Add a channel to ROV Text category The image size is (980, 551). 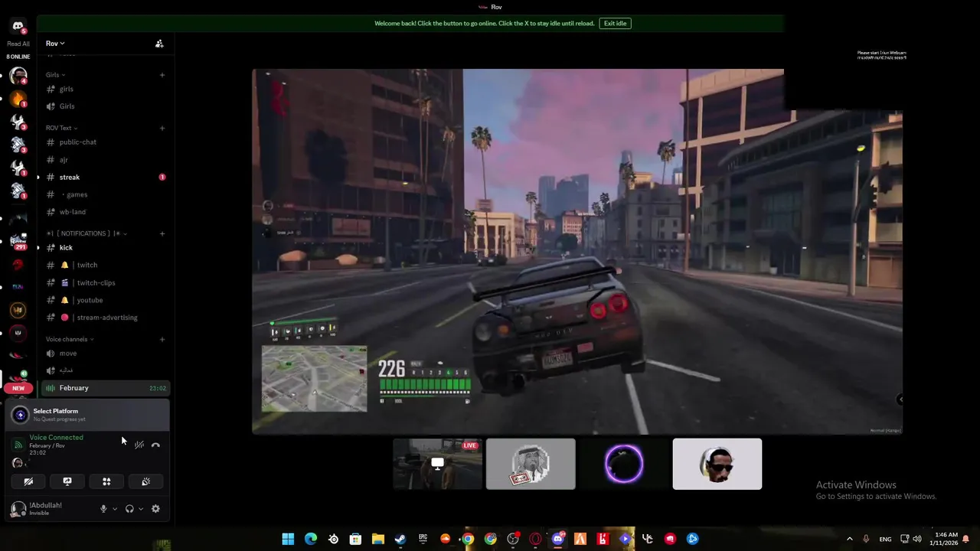162,128
